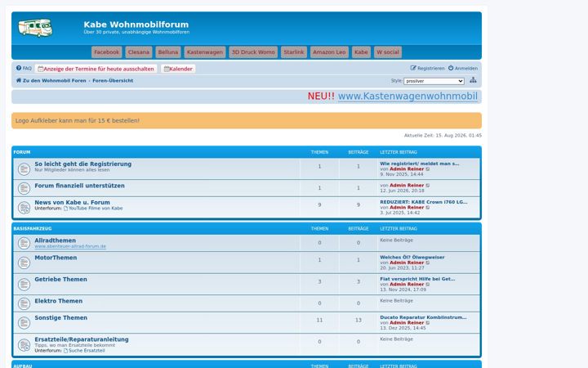Click forum icon for So leicht geht die Registrierung
The width and height of the screenshot is (588, 368).
point(24,169)
